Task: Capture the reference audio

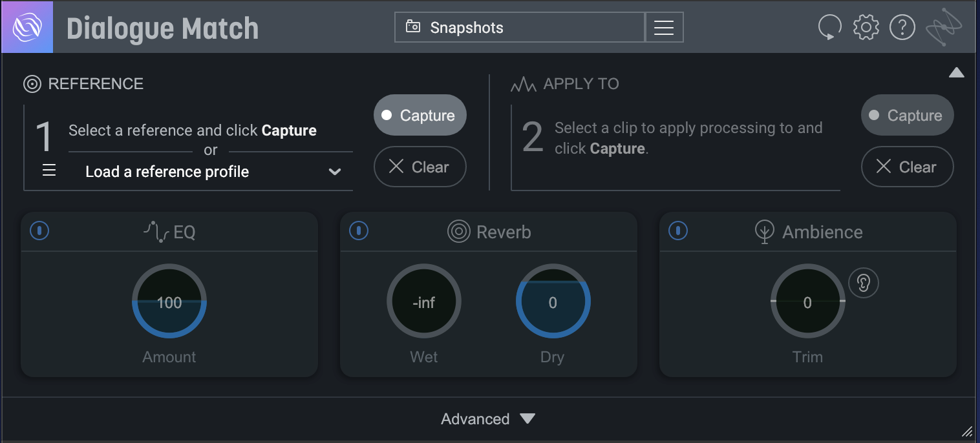Action: pyautogui.click(x=420, y=115)
